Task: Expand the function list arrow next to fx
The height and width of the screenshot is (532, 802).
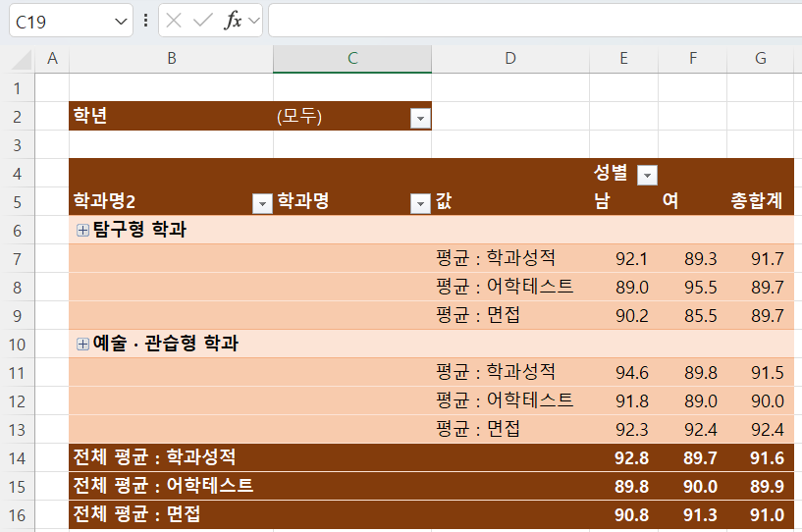Action: click(254, 21)
